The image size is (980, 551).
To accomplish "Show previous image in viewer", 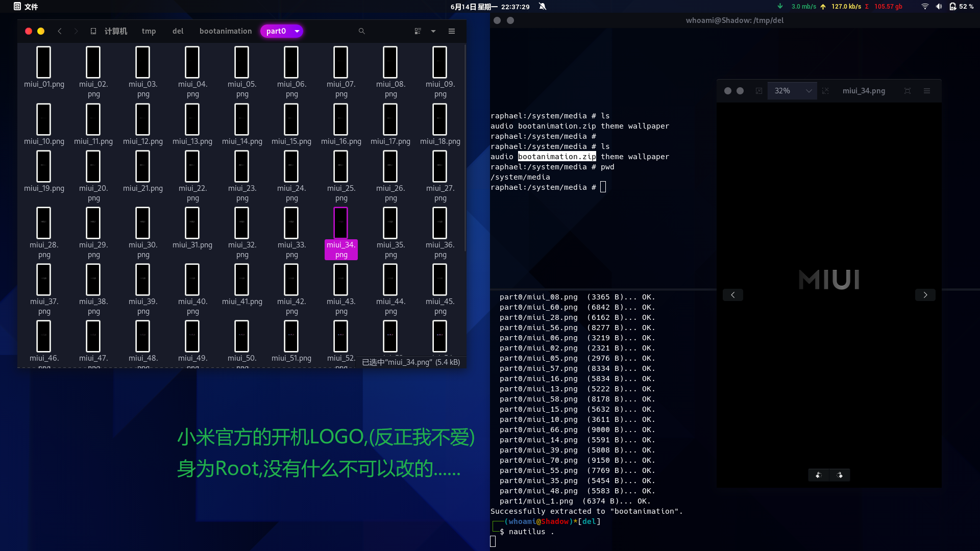I will 733,295.
